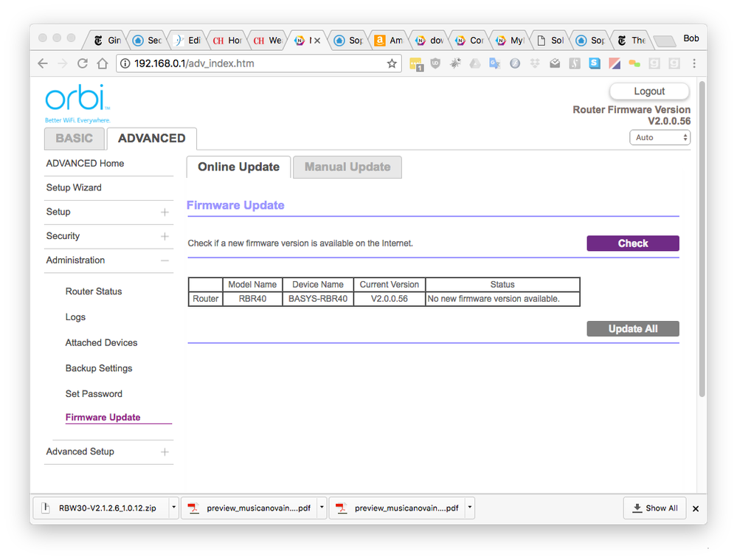
Task: Open the Sol document browser tab
Action: click(x=550, y=41)
